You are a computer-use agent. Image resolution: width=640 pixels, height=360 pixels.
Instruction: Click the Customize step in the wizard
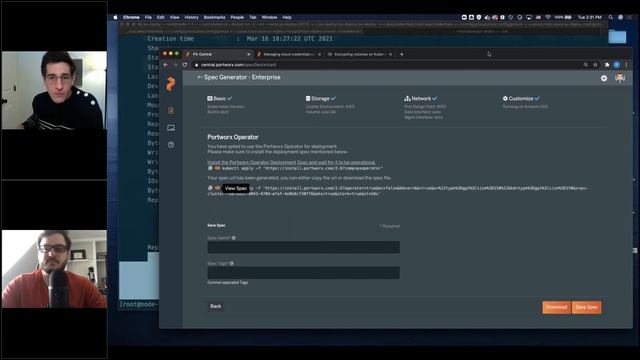click(x=521, y=98)
